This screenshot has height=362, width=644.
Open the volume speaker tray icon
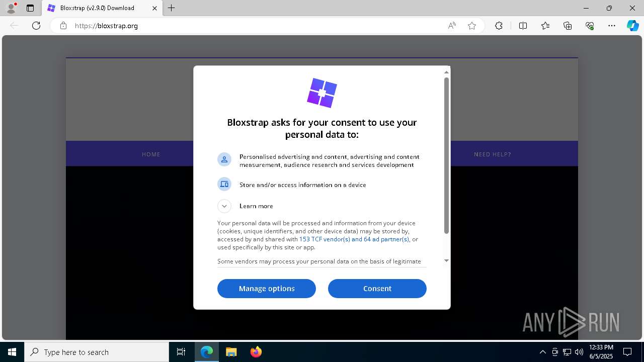579,352
